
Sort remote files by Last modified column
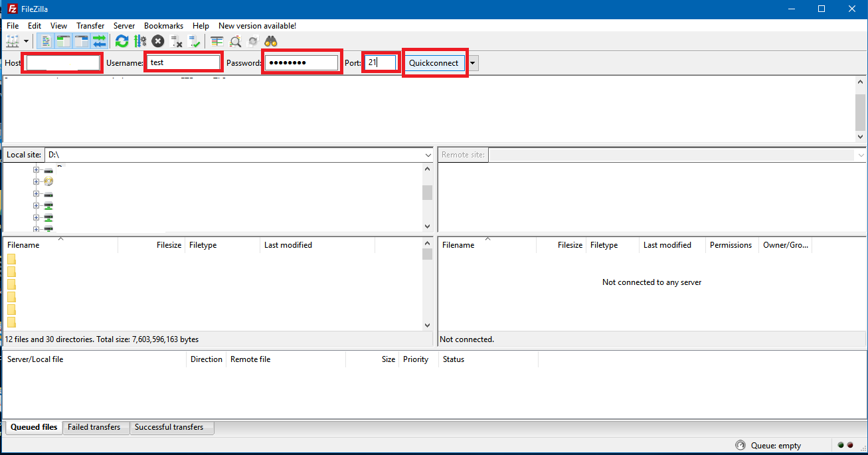point(672,245)
